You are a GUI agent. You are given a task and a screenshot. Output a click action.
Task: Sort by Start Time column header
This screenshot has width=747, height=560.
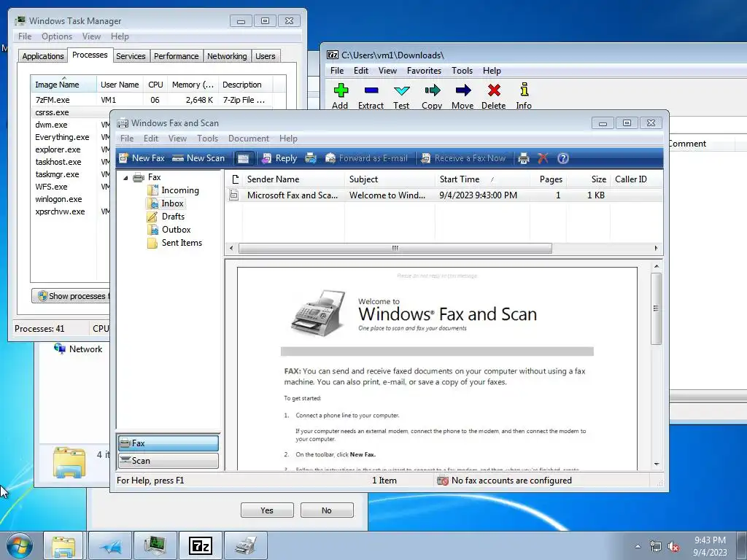(482, 179)
